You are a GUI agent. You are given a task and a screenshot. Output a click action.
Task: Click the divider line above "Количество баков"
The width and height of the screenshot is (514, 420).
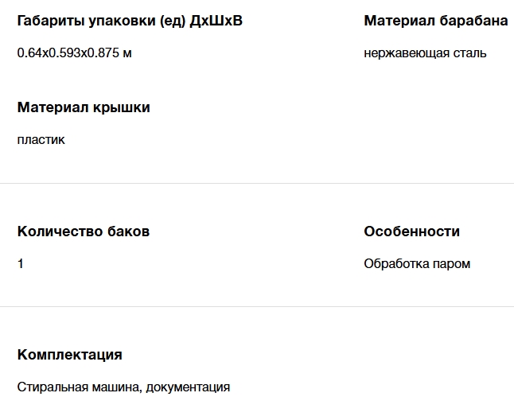[x=257, y=184]
